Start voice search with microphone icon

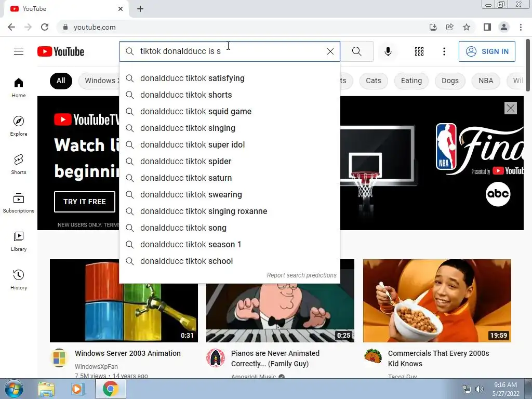(x=388, y=51)
